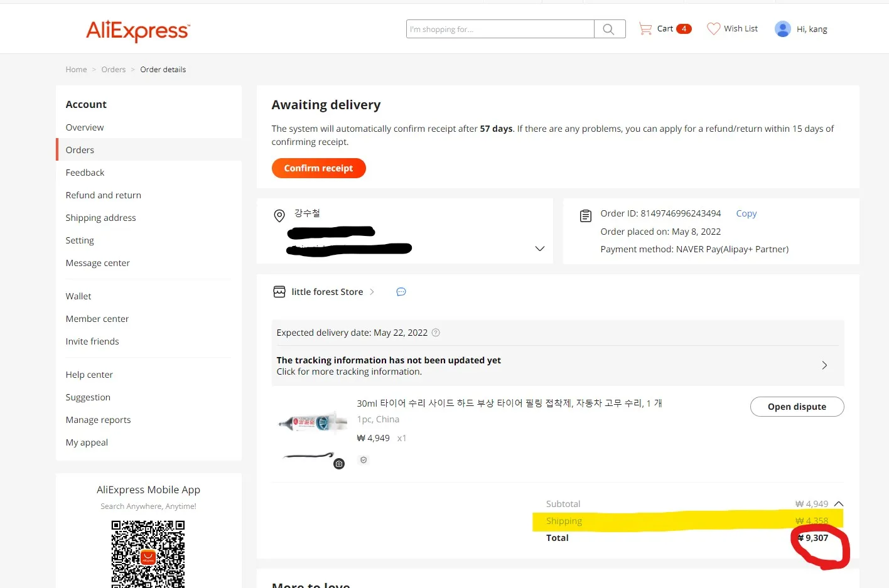Open Manage reports
This screenshot has width=889, height=588.
99,420
